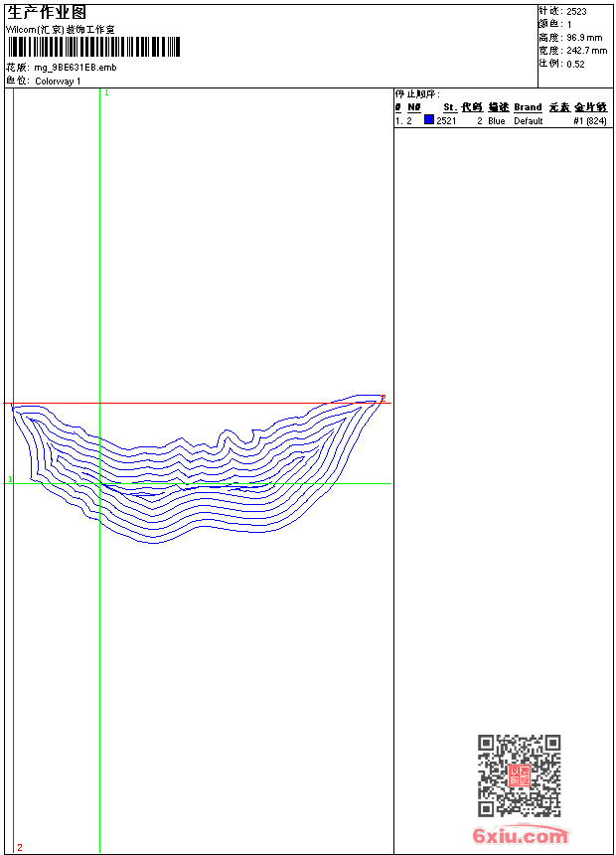Click the barcode under the Wilcom header
The image size is (616, 855).
[93, 48]
